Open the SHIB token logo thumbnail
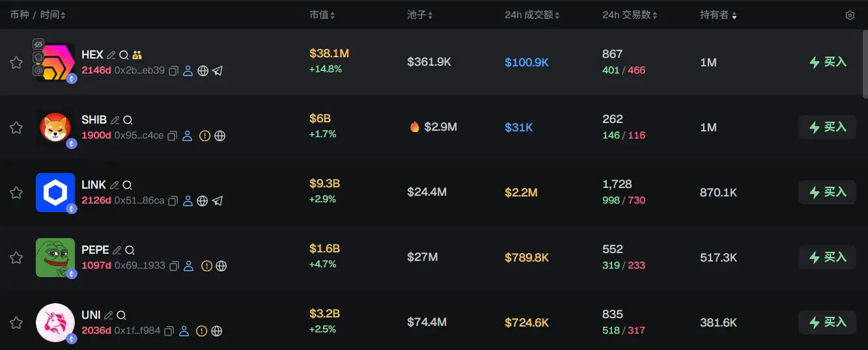Viewport: 868px width, 350px height. 56,128
